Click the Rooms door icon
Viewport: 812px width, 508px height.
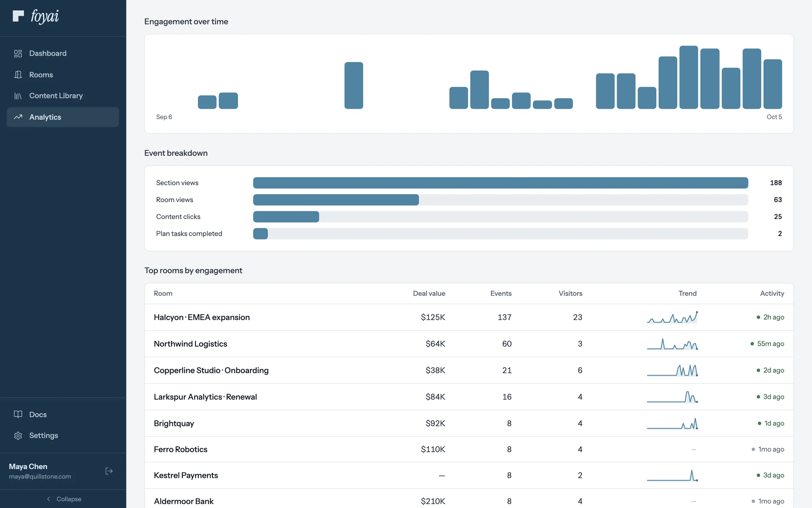pos(18,75)
